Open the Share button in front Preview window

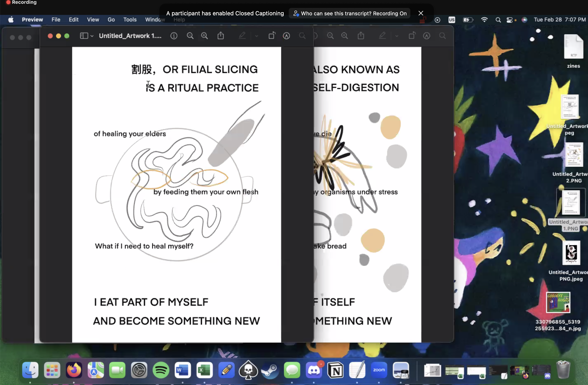click(221, 36)
